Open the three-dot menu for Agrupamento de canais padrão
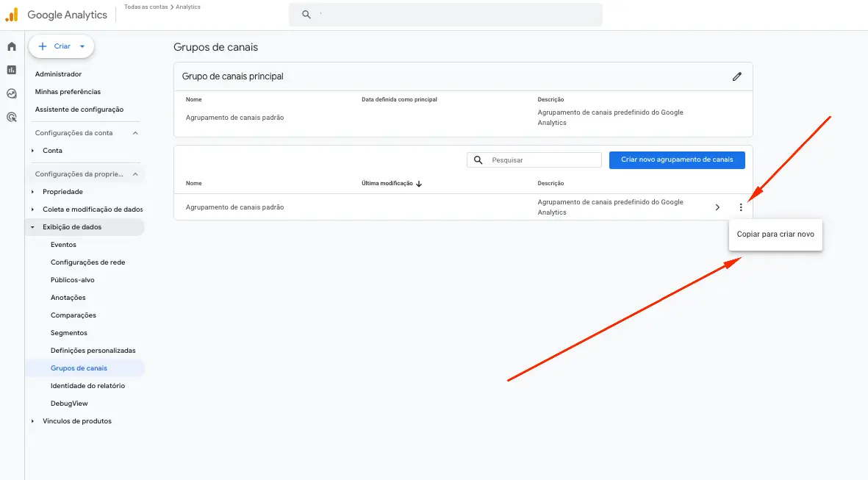 pos(741,207)
